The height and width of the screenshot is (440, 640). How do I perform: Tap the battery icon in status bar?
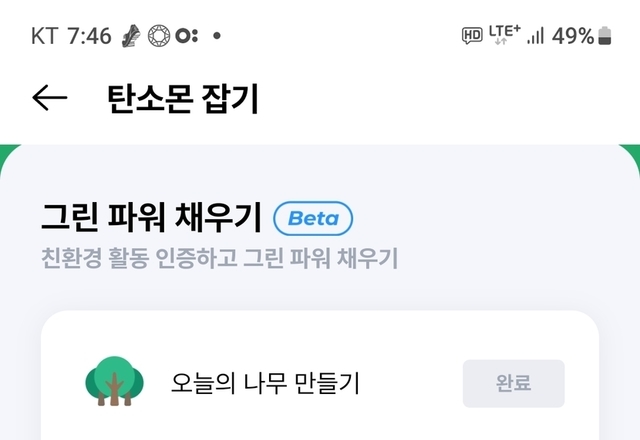tap(605, 37)
